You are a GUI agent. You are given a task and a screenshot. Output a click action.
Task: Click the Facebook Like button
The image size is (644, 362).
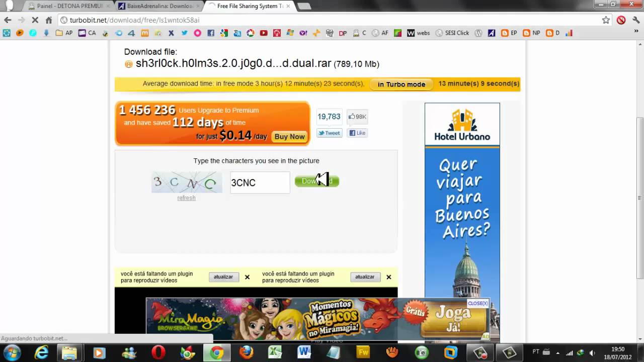coord(357,133)
